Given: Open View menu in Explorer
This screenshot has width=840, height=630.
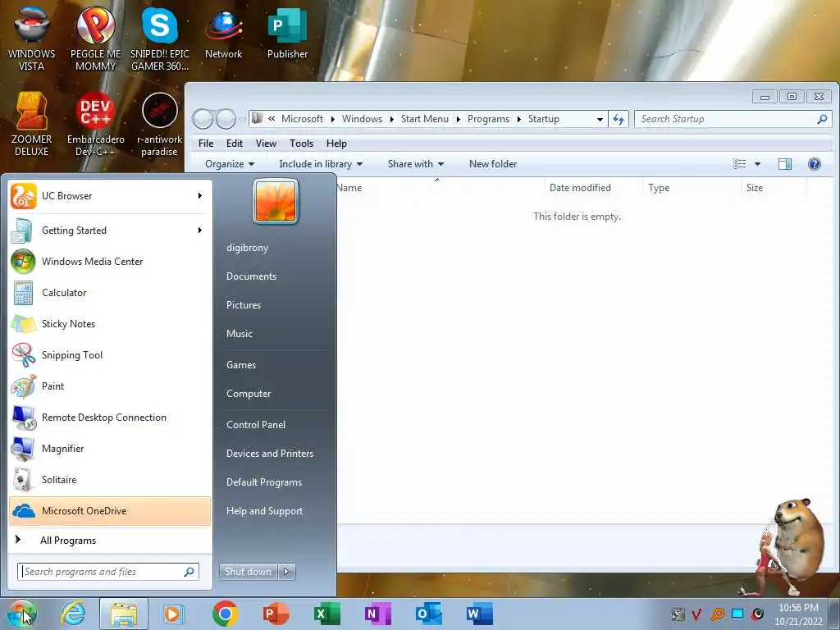Looking at the screenshot, I should [x=266, y=144].
